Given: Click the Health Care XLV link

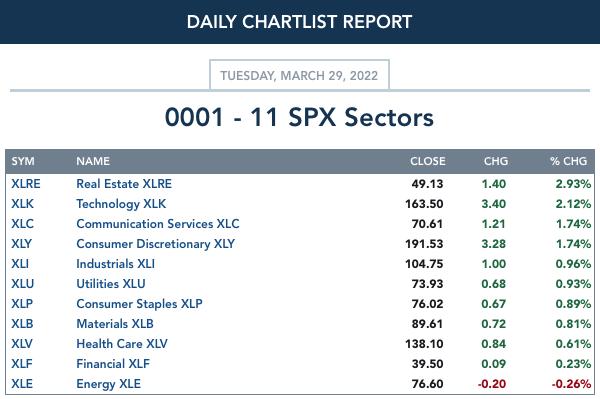Looking at the screenshot, I should [x=122, y=344].
